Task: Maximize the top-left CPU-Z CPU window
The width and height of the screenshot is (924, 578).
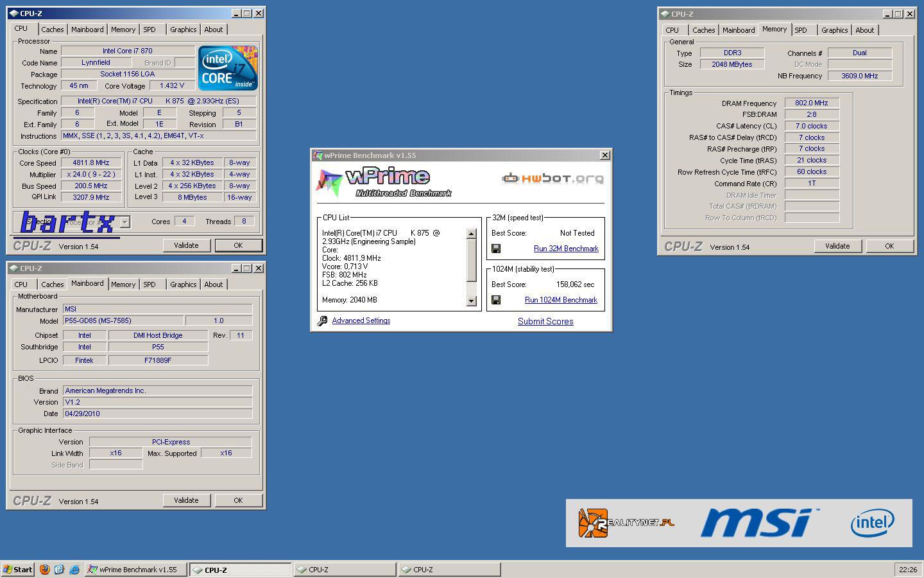Action: pos(247,13)
